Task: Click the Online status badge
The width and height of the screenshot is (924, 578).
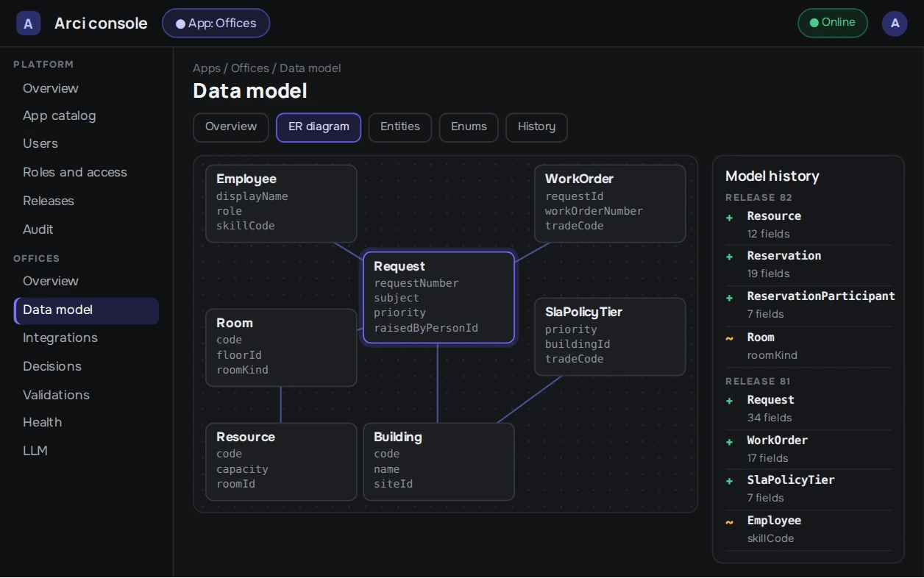Action: pos(833,23)
